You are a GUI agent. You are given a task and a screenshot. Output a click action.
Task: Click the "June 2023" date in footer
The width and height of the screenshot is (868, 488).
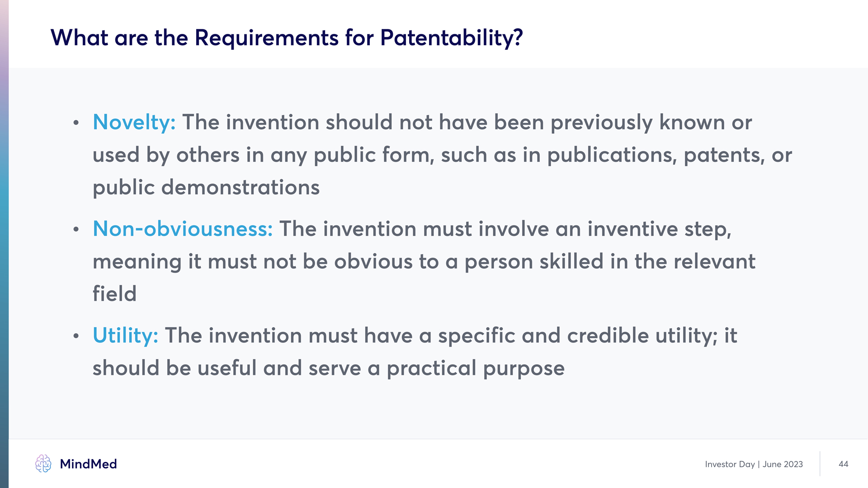point(783,464)
